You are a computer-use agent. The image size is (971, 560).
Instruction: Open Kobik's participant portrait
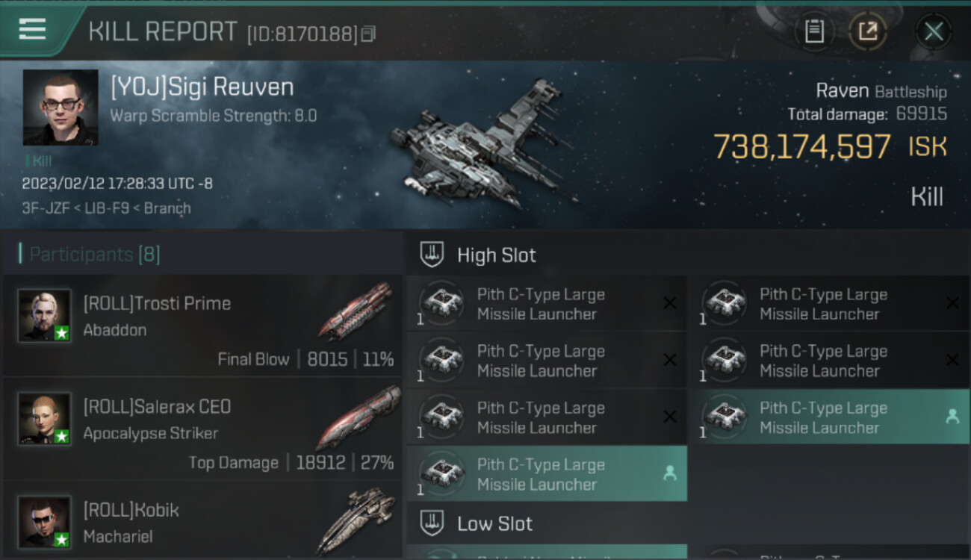click(45, 521)
